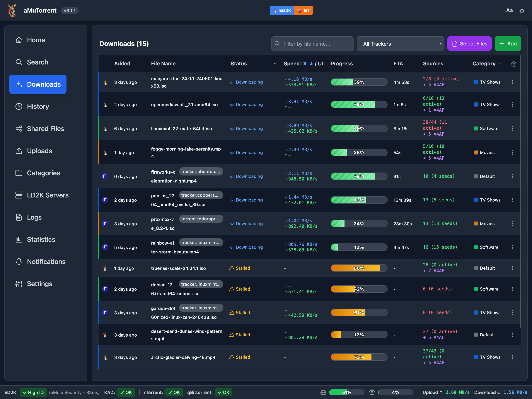Open row menu for openmediavault download
Image resolution: width=532 pixels, height=399 pixels.
[x=512, y=104]
